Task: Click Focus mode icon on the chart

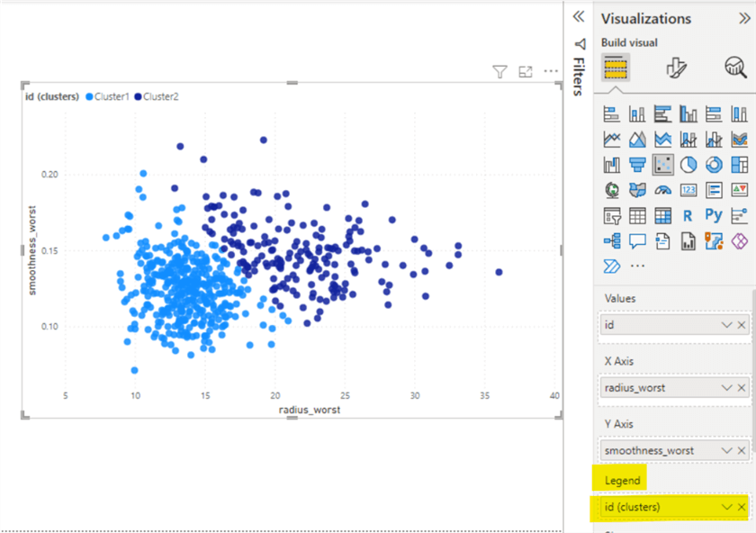Action: (526, 72)
